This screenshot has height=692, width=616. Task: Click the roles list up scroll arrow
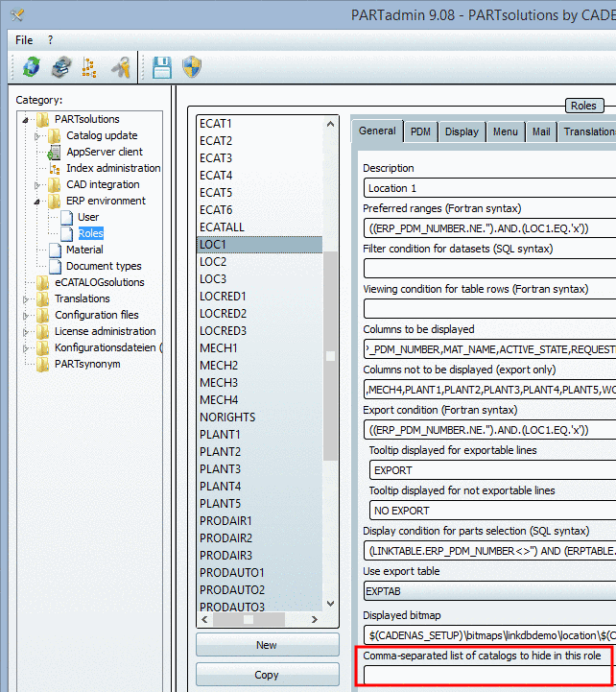330,125
